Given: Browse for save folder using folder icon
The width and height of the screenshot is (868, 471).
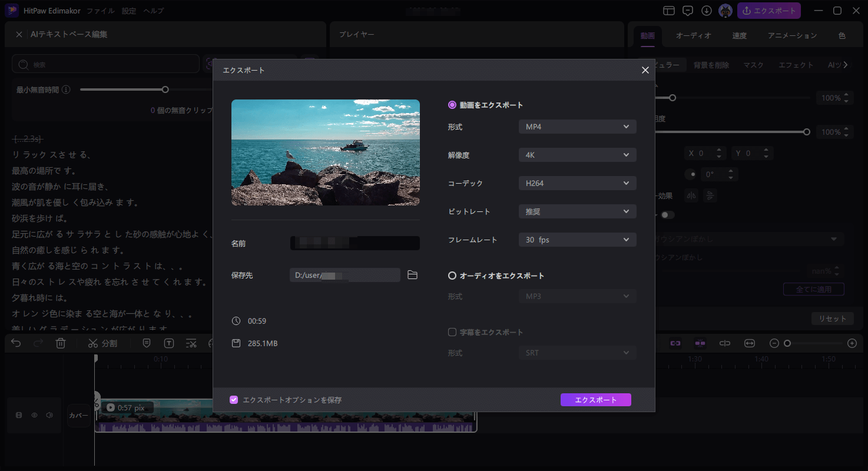Looking at the screenshot, I should pyautogui.click(x=412, y=275).
